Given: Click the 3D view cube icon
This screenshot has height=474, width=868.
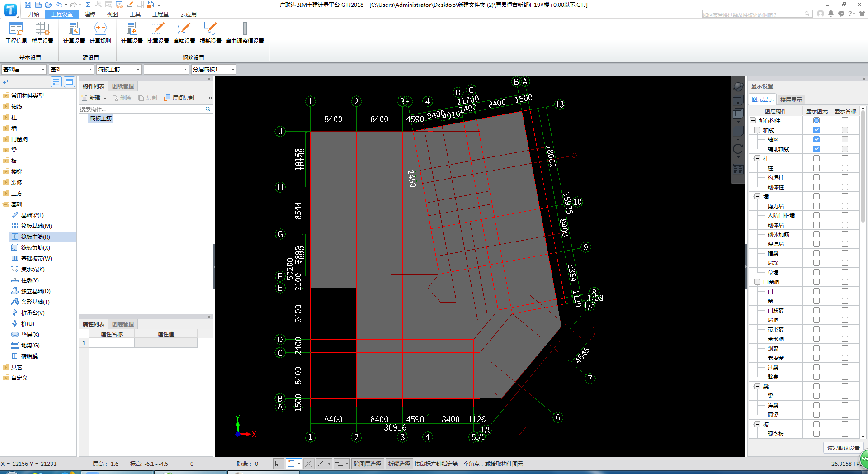Looking at the screenshot, I should [x=738, y=101].
